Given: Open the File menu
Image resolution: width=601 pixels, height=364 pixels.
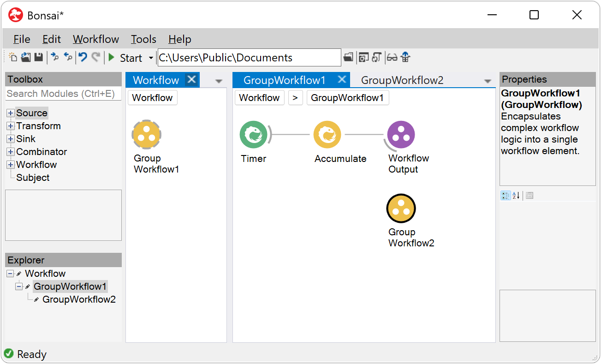Looking at the screenshot, I should (22, 39).
